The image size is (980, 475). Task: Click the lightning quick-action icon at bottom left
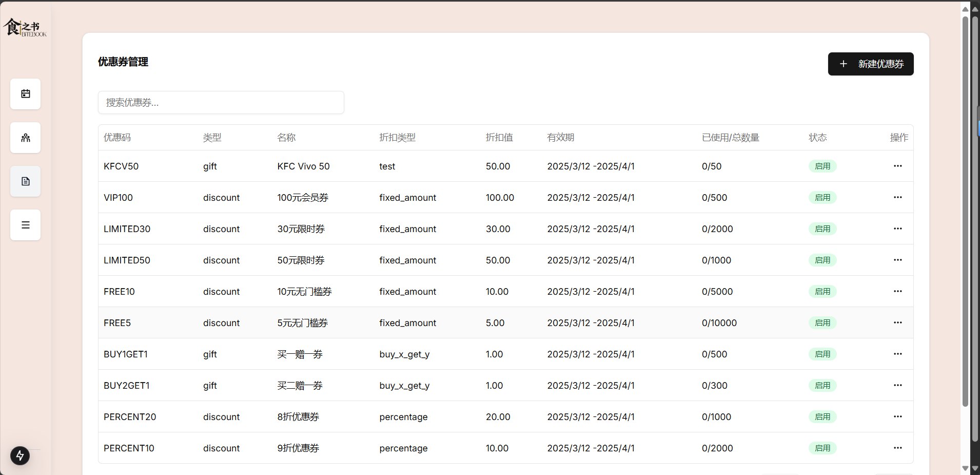pos(20,455)
